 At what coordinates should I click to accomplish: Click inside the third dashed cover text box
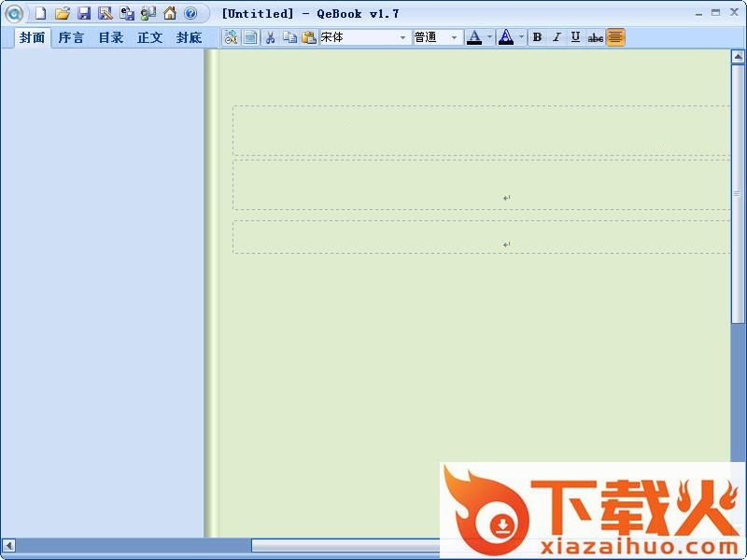click(x=481, y=237)
